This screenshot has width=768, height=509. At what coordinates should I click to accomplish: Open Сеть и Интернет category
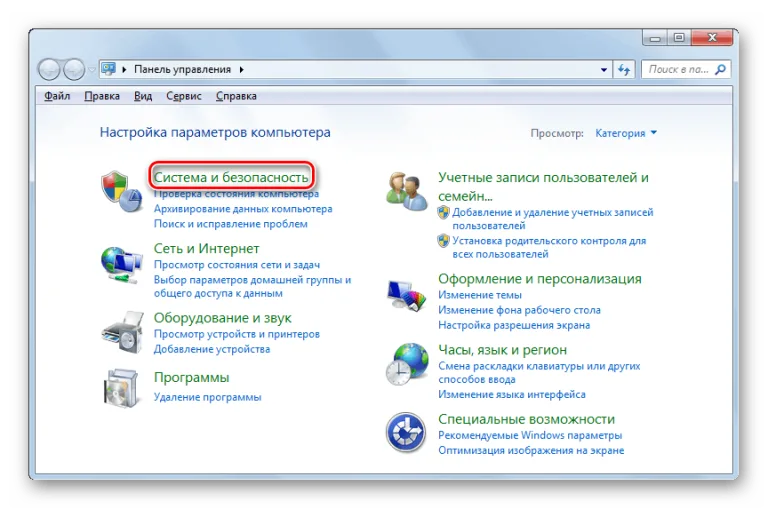pyautogui.click(x=206, y=248)
